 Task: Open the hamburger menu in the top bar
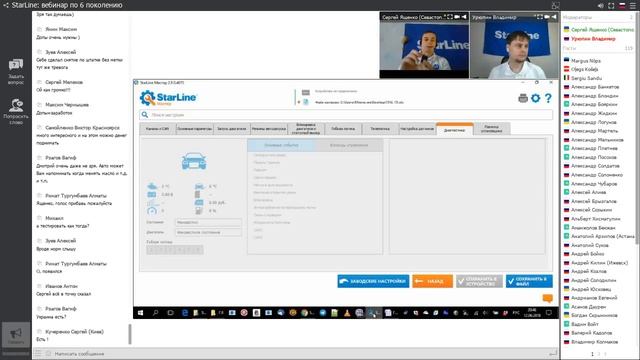tap(633, 5)
